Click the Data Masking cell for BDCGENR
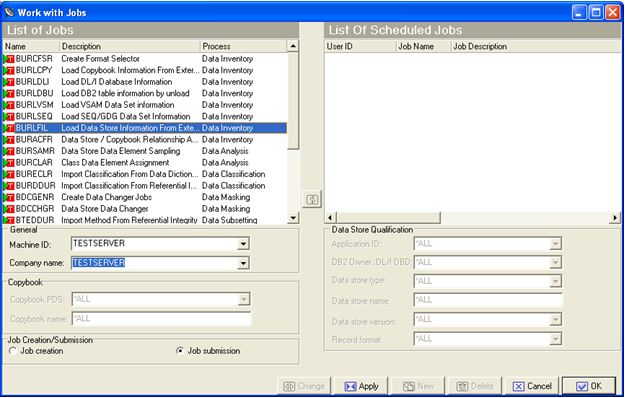Viewport: 625px width, 398px height. coord(226,198)
